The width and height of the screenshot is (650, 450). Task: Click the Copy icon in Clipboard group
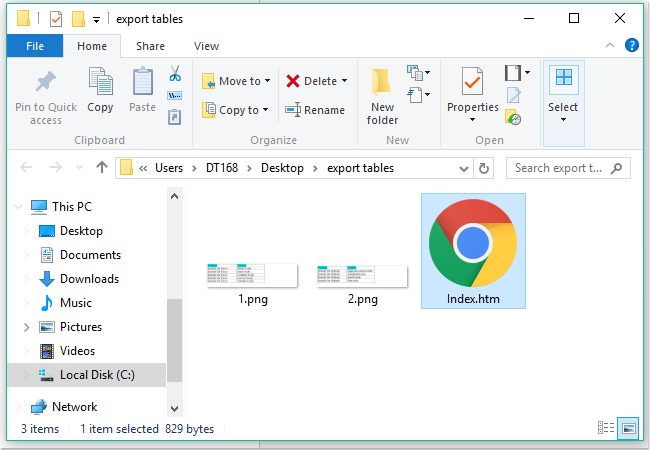click(100, 84)
